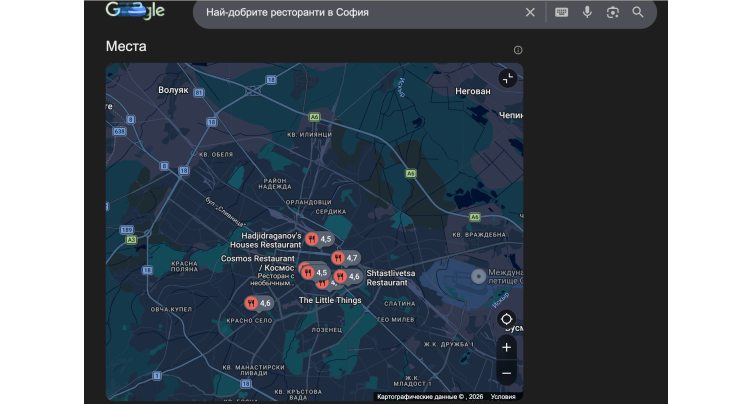Image resolution: width=752 pixels, height=404 pixels.
Task: Click the Ж.К. МЛАДОСТ 1 label
Action: (x=412, y=381)
